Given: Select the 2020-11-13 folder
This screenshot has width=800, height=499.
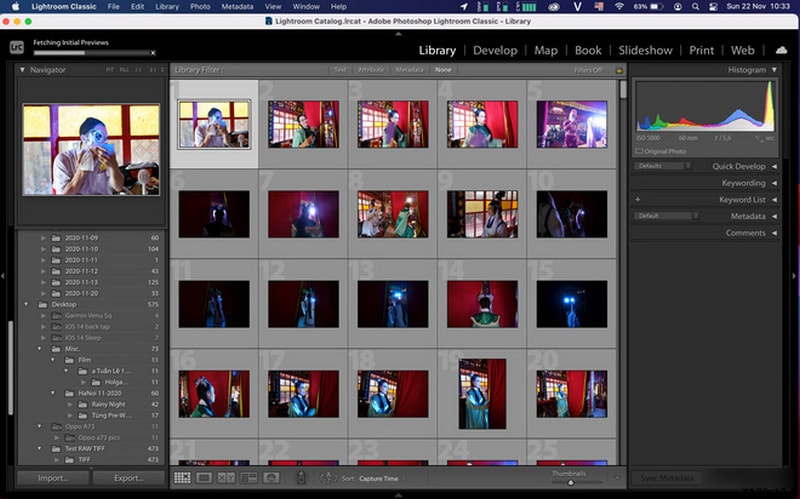Looking at the screenshot, I should point(81,282).
